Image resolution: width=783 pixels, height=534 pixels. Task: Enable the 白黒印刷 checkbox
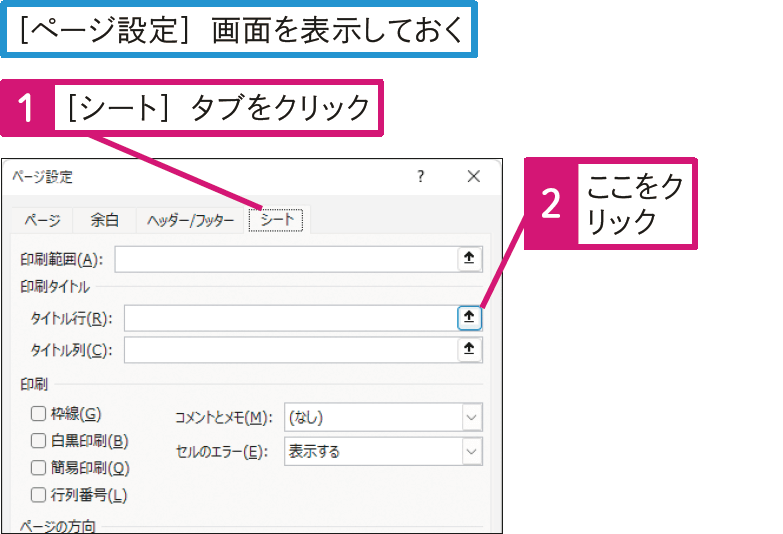(x=38, y=441)
